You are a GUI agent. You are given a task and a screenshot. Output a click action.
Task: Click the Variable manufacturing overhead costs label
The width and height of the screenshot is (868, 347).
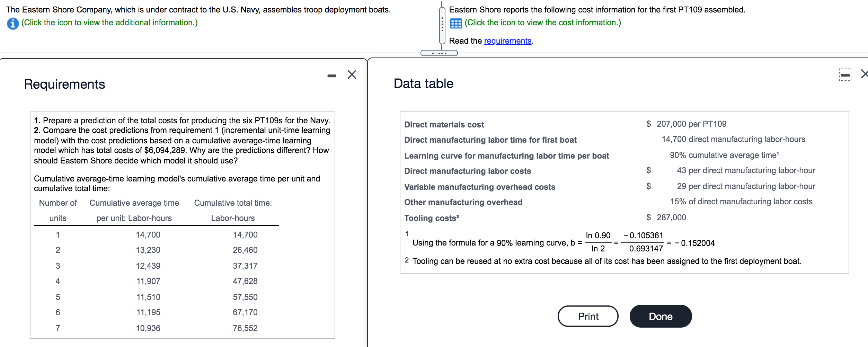tap(480, 187)
